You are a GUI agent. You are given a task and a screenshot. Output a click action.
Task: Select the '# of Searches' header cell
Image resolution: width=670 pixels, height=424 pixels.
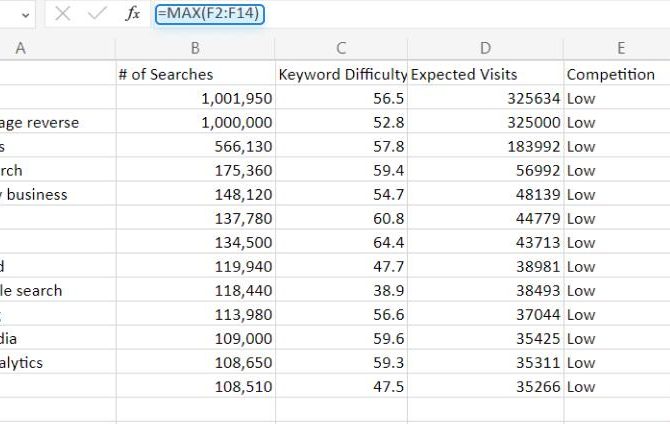(x=195, y=74)
